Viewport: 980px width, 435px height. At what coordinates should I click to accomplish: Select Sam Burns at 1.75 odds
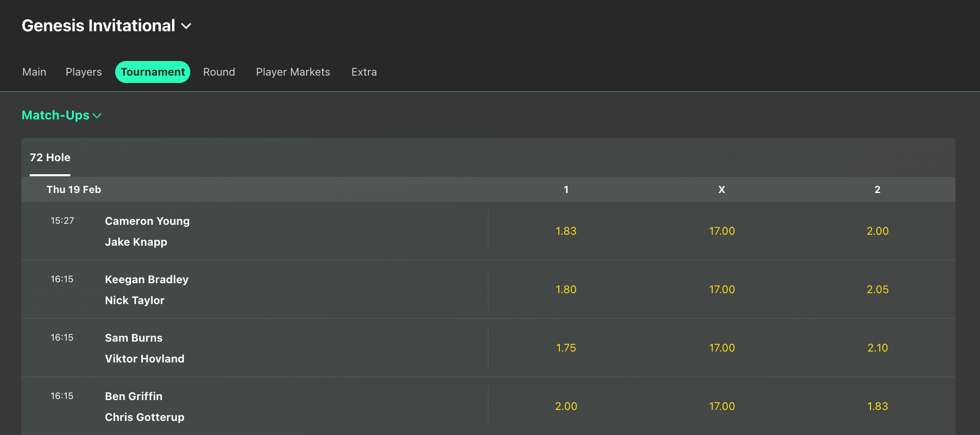pos(566,348)
